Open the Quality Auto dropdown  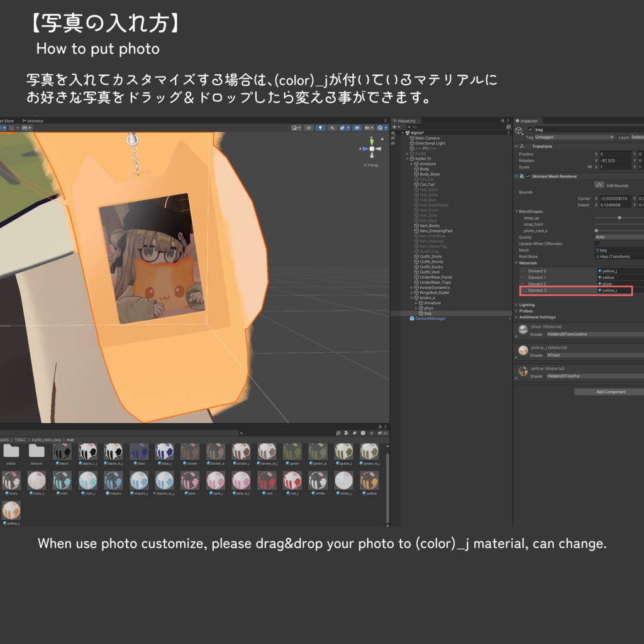(619, 237)
